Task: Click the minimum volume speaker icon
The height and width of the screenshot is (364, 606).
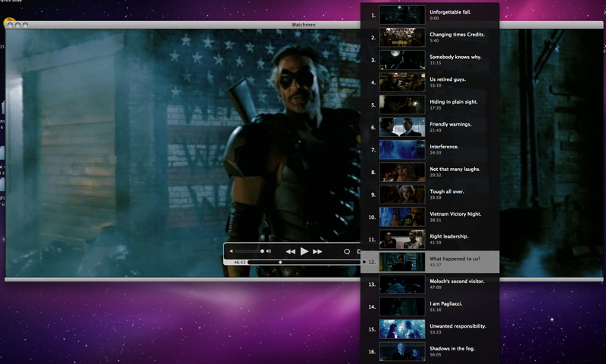Action: 232,251
